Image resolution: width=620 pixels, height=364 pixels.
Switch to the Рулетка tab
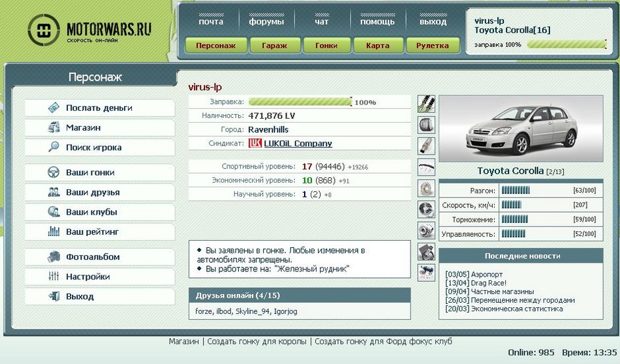[433, 45]
